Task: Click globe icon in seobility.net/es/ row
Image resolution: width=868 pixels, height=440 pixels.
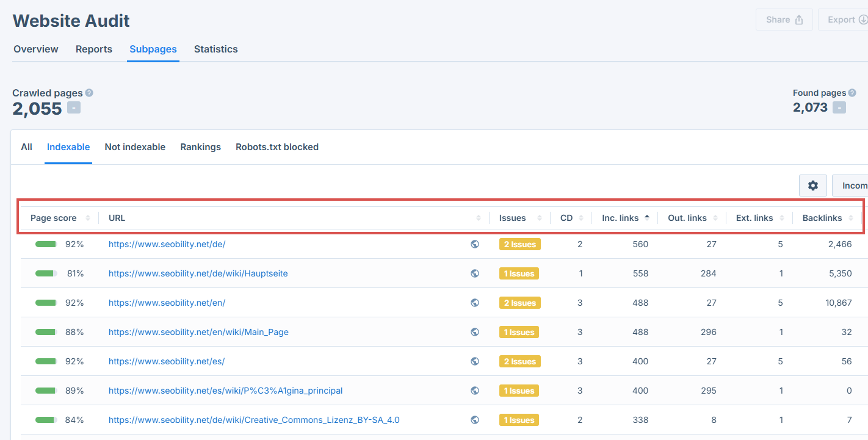Action: coord(475,361)
